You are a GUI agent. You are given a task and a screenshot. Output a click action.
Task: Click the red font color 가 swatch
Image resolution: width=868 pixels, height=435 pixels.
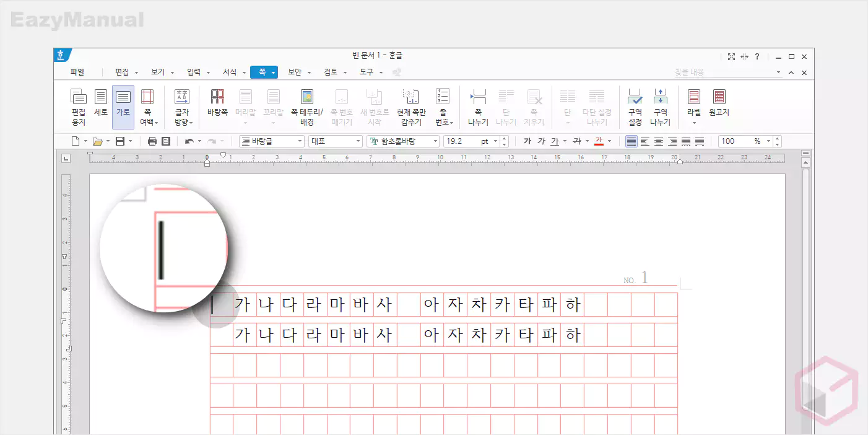598,141
